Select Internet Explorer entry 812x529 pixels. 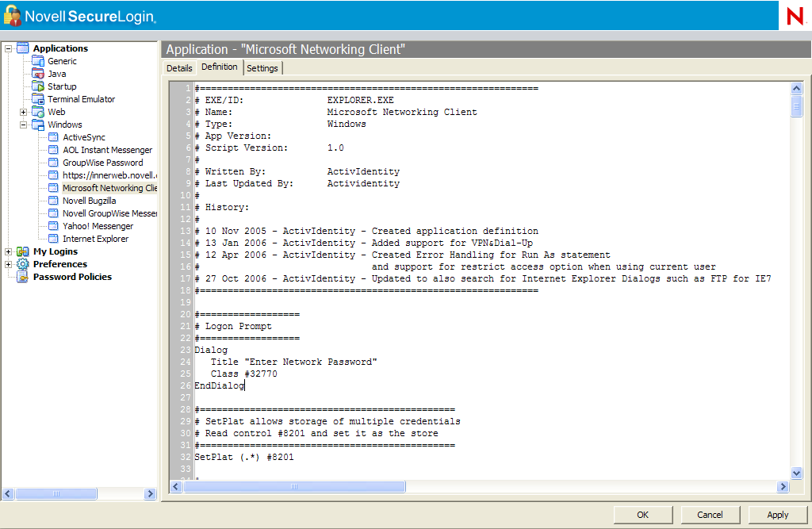pyautogui.click(x=96, y=239)
